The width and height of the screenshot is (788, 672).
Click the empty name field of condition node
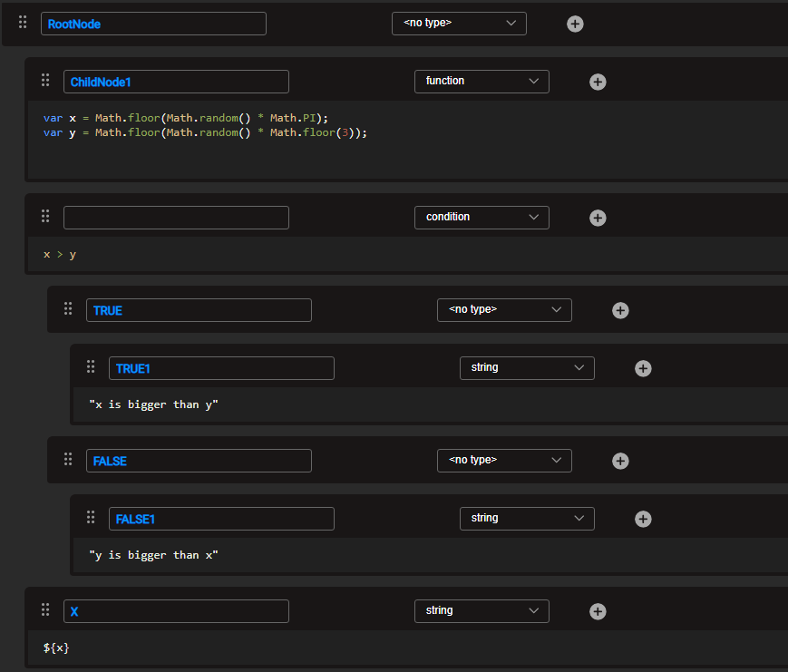pyautogui.click(x=176, y=218)
